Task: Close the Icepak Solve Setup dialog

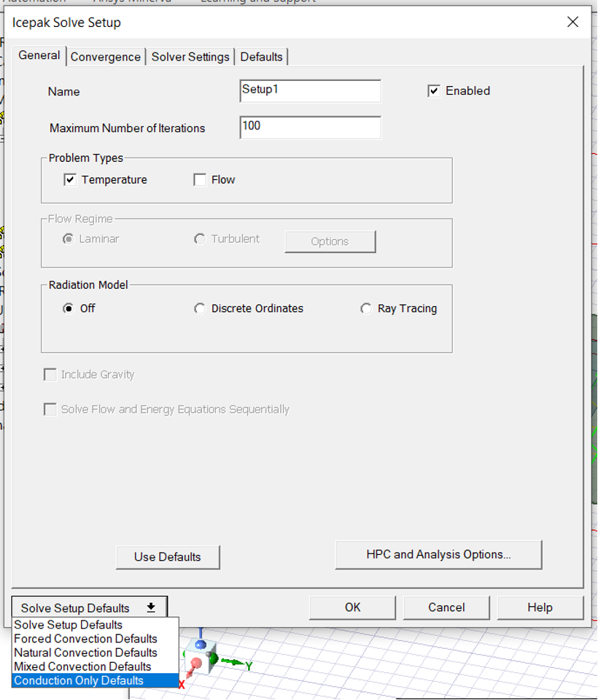Action: [572, 22]
